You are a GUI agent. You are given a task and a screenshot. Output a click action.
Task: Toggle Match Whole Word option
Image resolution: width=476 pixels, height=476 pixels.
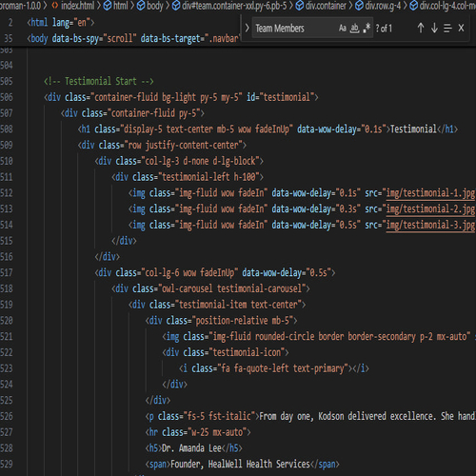coord(354,29)
